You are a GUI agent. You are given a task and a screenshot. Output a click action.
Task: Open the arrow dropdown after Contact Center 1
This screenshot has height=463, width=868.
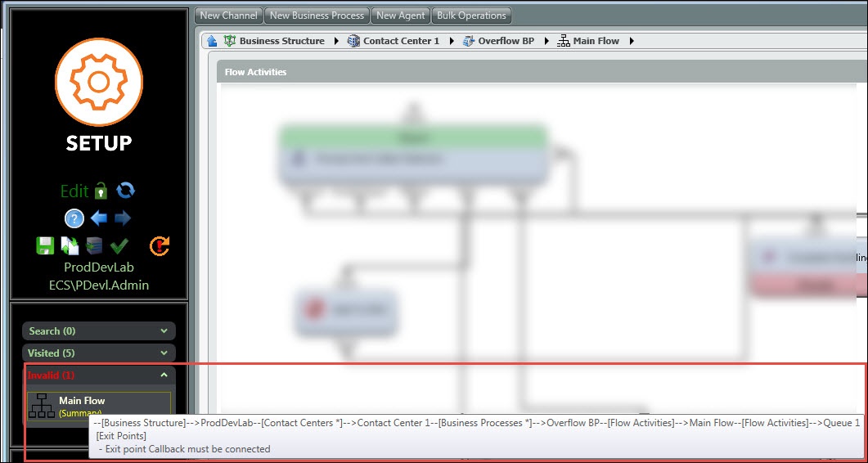coord(452,41)
